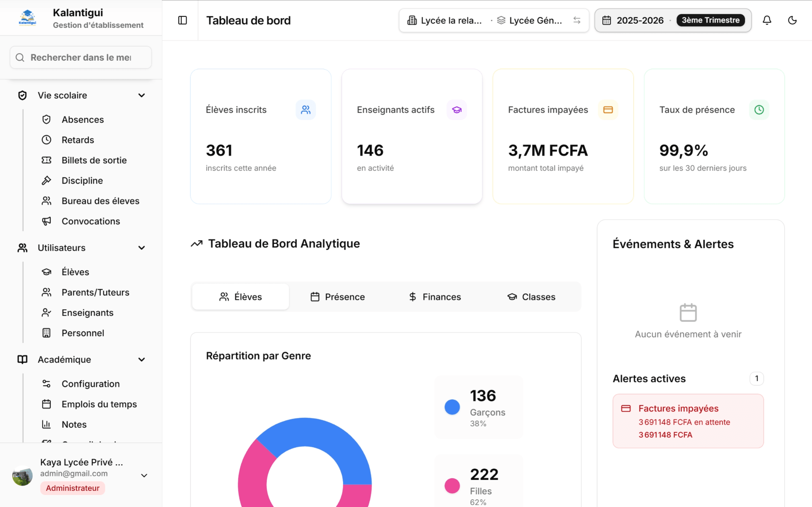This screenshot has width=812, height=507.
Task: Click the 3,7M FCFA amount
Action: coord(548,150)
